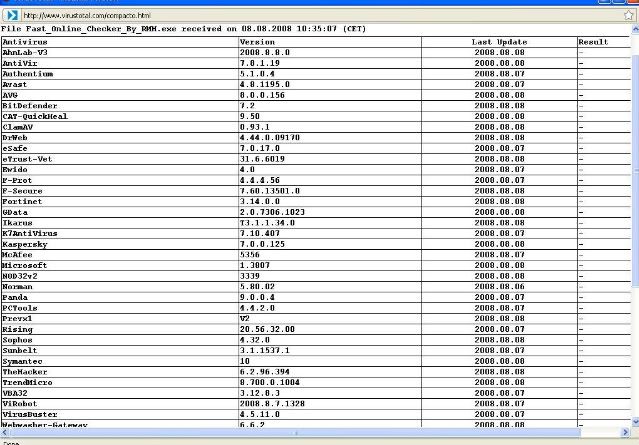Screen dimensions: 639x445
Task: Select the Version column header
Action: click(257, 42)
